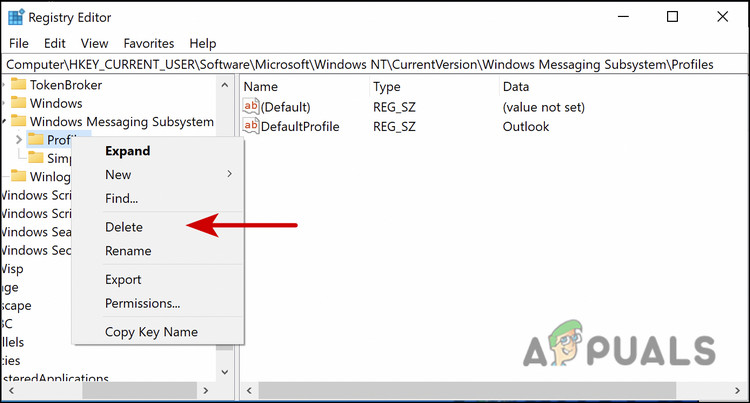
Task: Open the Help menu
Action: point(203,44)
